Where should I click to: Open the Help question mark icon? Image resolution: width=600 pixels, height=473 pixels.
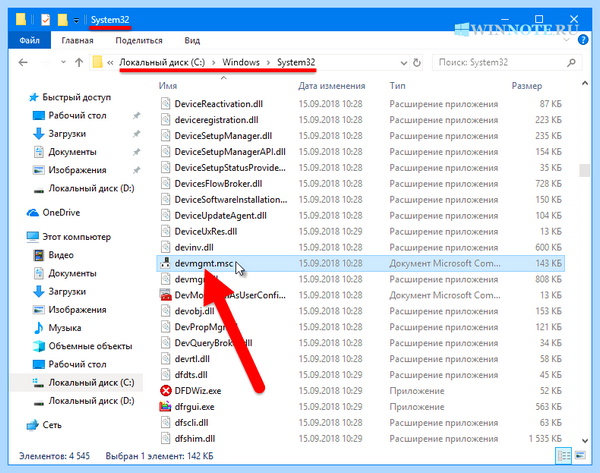(583, 39)
